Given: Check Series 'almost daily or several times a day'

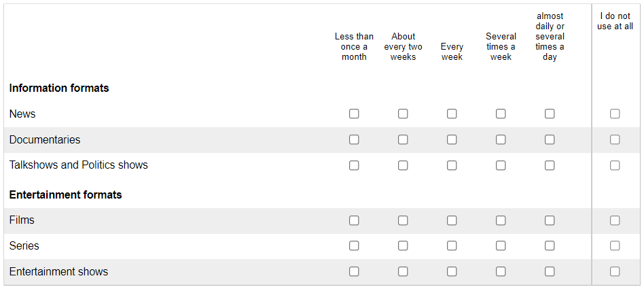Looking at the screenshot, I should pyautogui.click(x=549, y=246).
